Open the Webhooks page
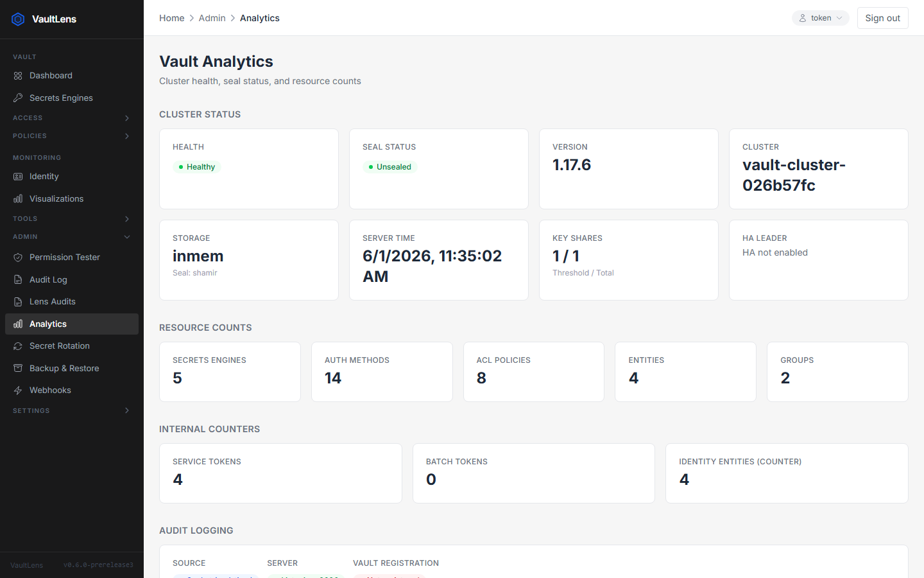Screen dimensions: 924x578 tap(72, 390)
